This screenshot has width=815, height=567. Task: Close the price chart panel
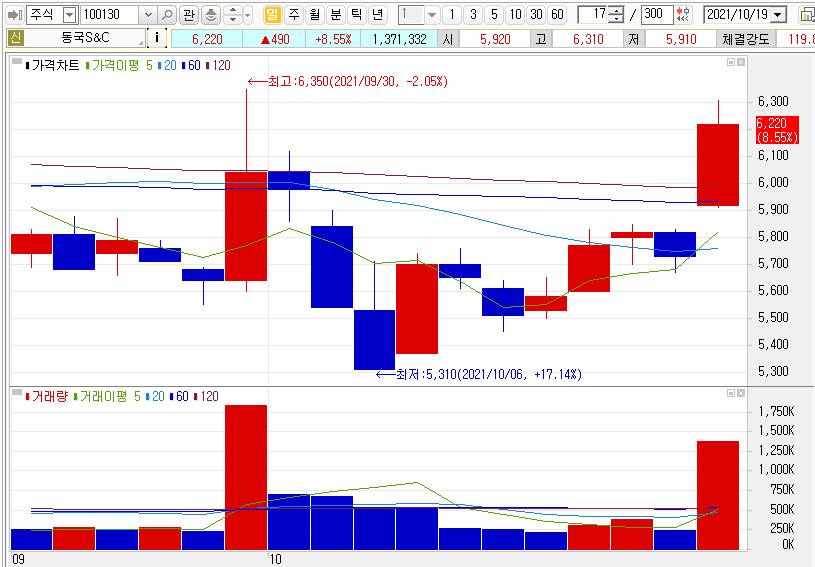(x=741, y=62)
